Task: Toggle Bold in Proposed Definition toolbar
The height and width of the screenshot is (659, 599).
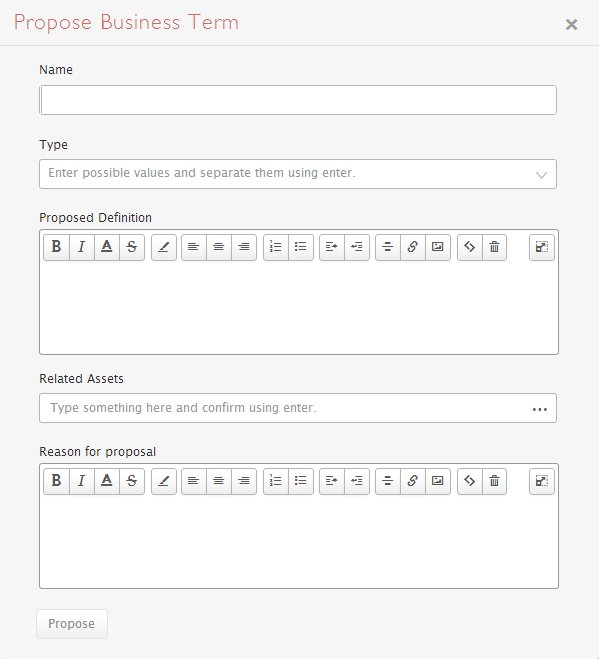Action: click(56, 247)
